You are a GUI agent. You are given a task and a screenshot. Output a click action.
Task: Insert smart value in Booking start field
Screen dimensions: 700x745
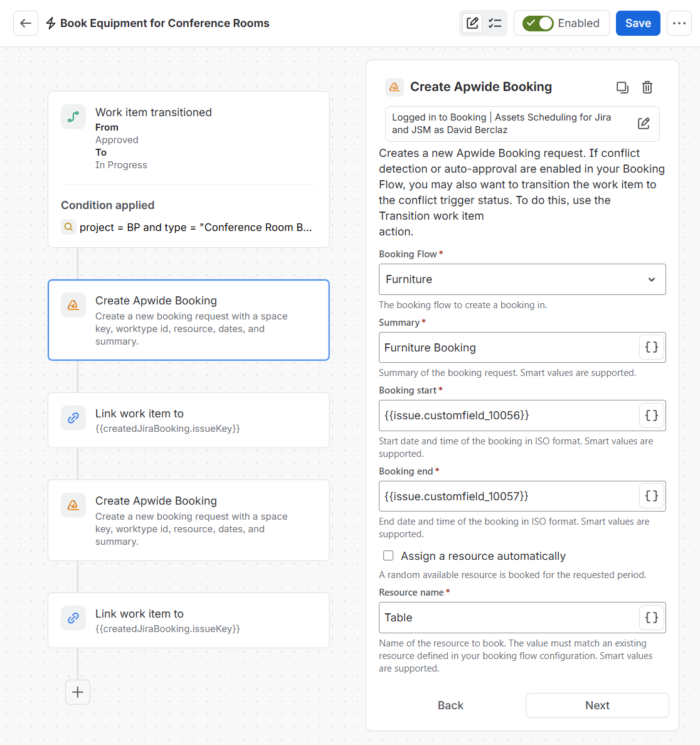coord(652,415)
